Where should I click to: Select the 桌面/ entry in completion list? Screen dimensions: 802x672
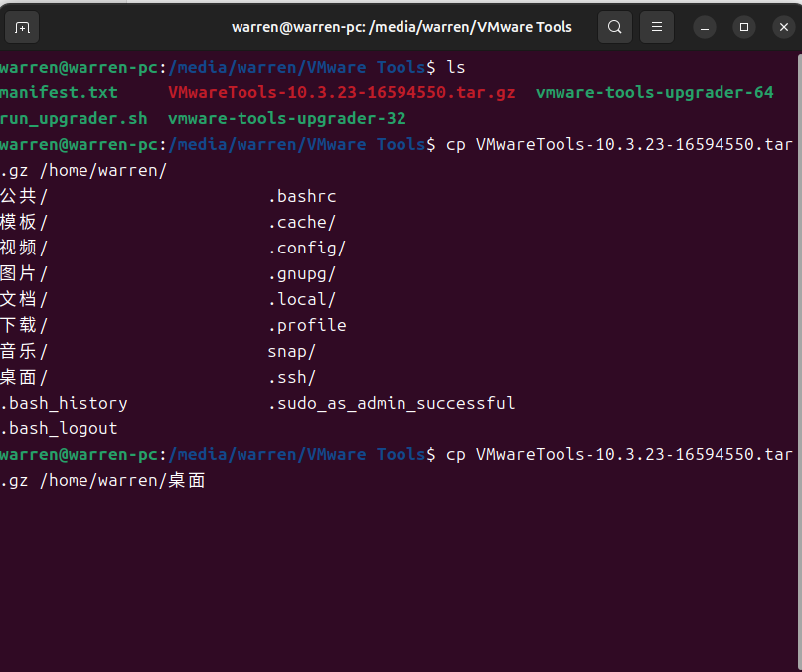[24, 377]
